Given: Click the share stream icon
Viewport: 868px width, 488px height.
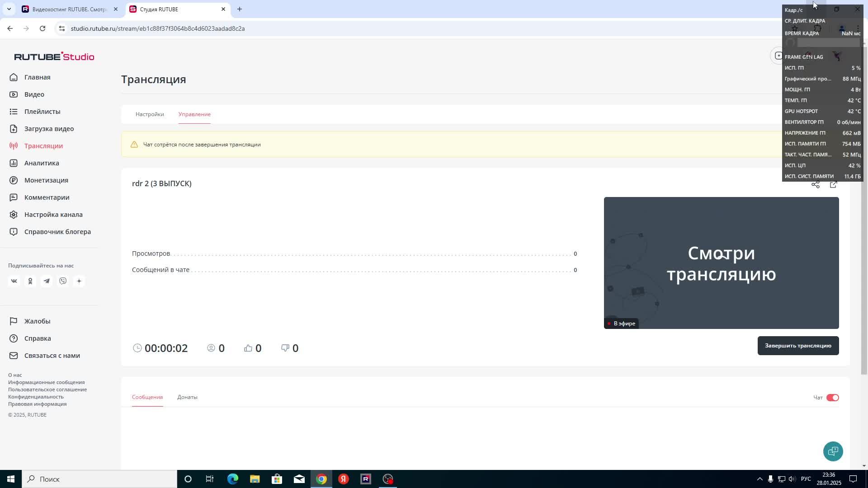Looking at the screenshot, I should pos(815,185).
